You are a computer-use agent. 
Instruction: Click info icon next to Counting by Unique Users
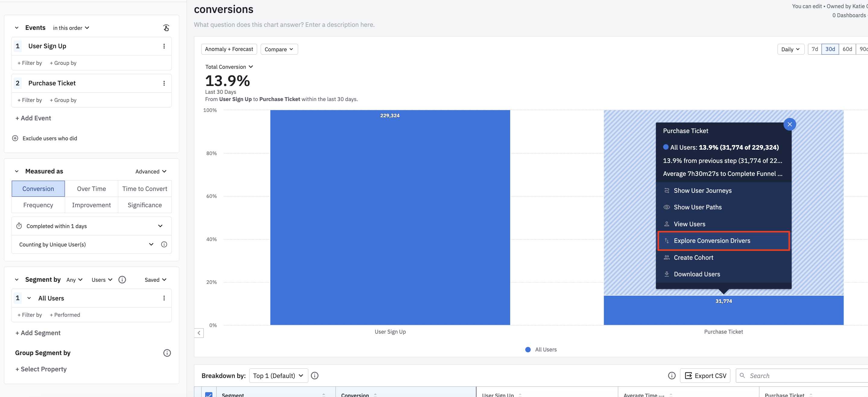(x=164, y=244)
